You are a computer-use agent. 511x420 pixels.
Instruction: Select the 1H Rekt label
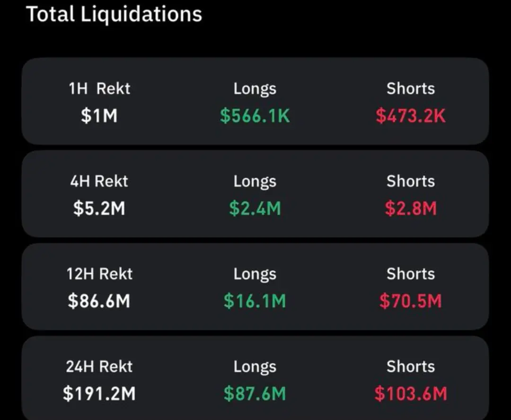point(99,88)
